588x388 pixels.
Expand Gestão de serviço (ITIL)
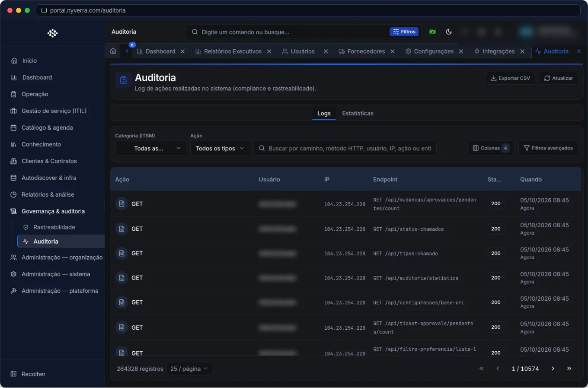52,111
